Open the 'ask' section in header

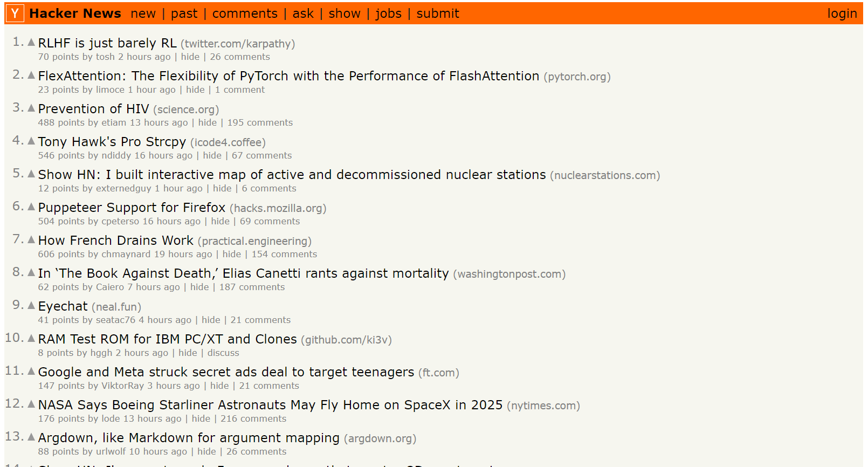pos(303,13)
